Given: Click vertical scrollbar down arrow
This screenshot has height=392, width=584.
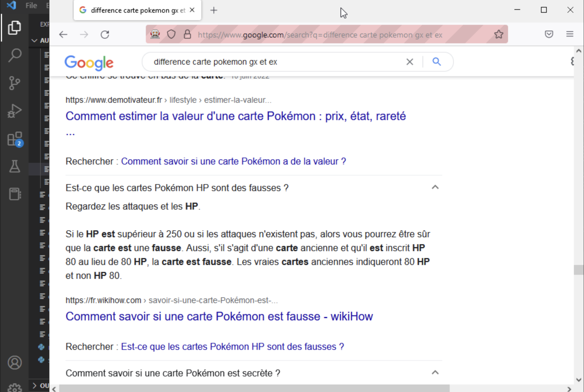Looking at the screenshot, I should click(579, 380).
